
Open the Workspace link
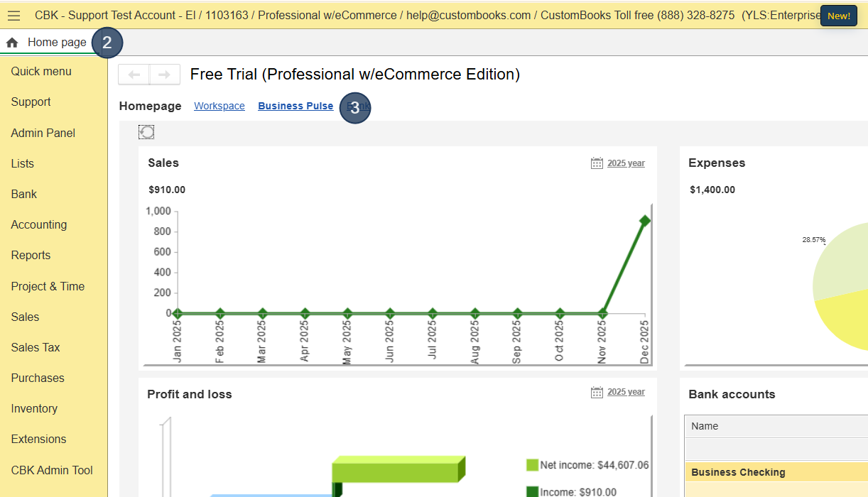[219, 106]
